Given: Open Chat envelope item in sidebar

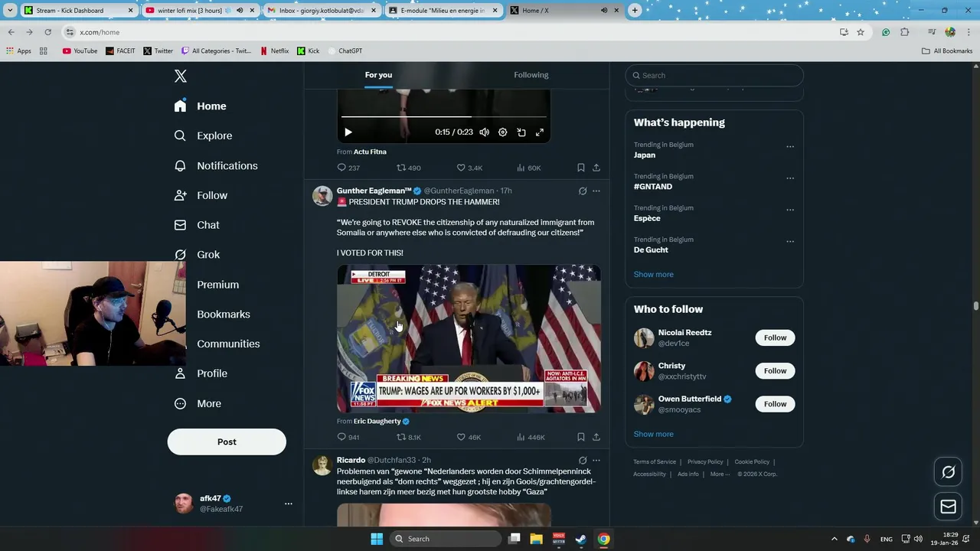Looking at the screenshot, I should coord(198,225).
